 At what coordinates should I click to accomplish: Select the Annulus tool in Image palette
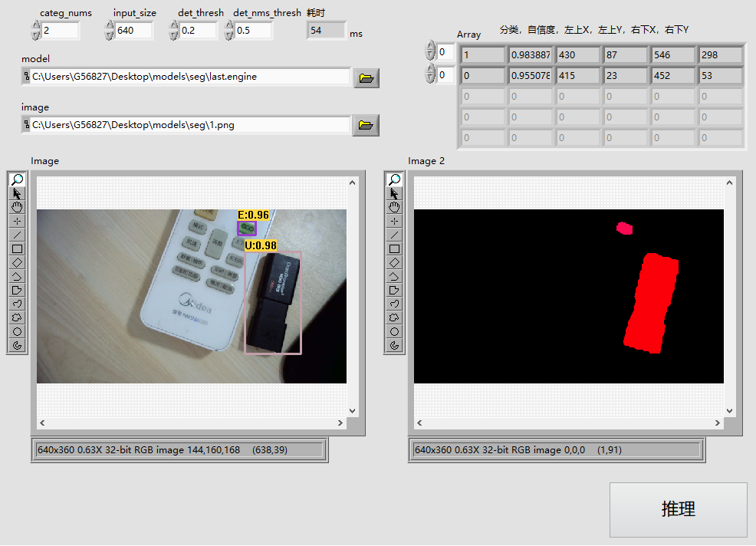[x=17, y=345]
